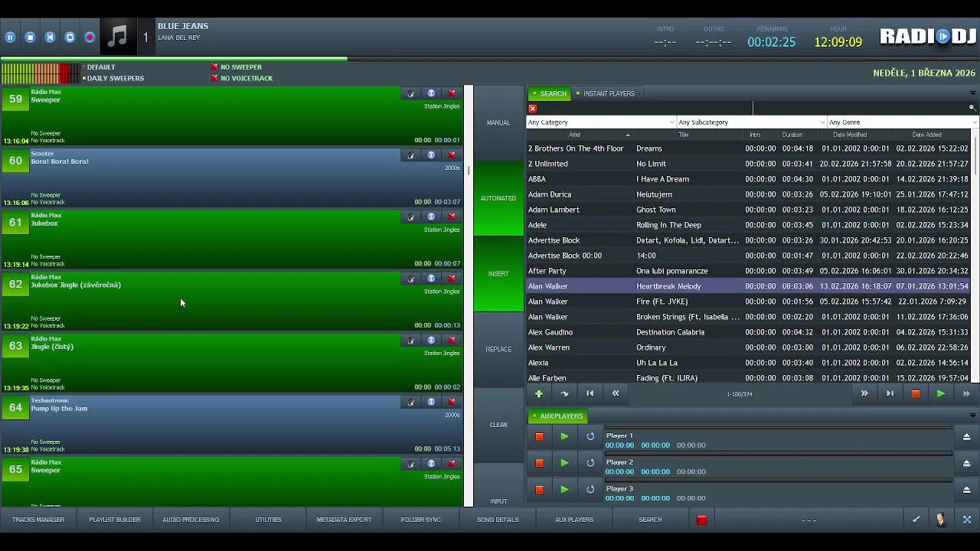The image size is (980, 551).
Task: Click the CLEAR playlist button
Action: [498, 425]
